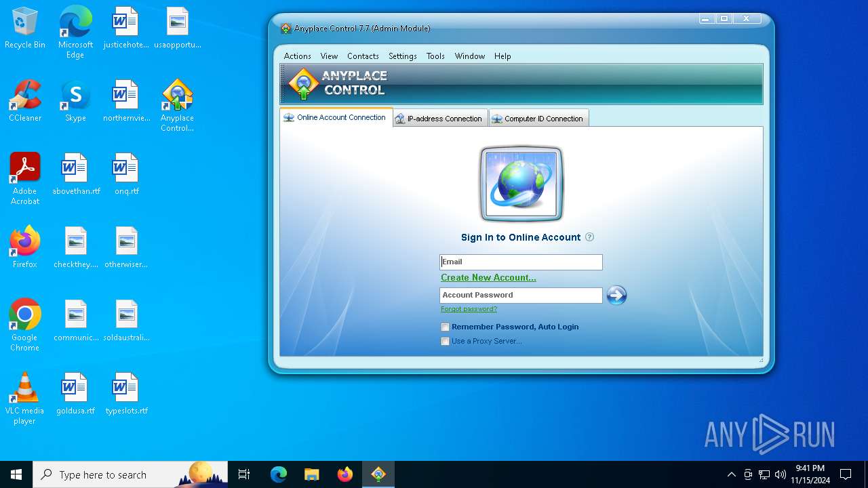This screenshot has width=868, height=488.
Task: Click the blue arrow sign-in button
Action: click(x=616, y=295)
